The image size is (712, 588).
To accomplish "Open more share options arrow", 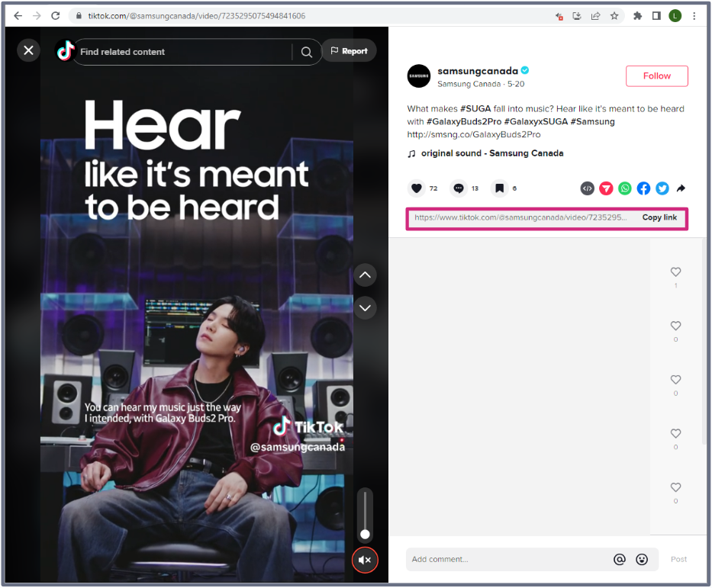I will (681, 188).
